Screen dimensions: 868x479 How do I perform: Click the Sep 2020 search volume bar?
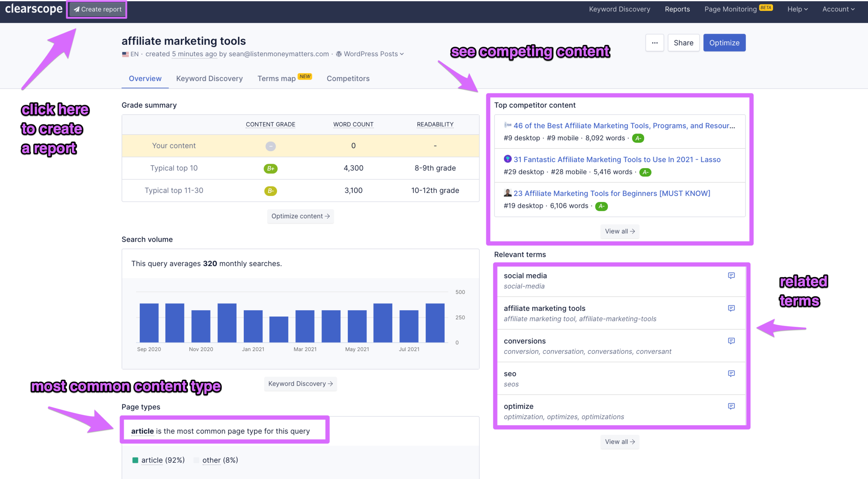point(149,323)
